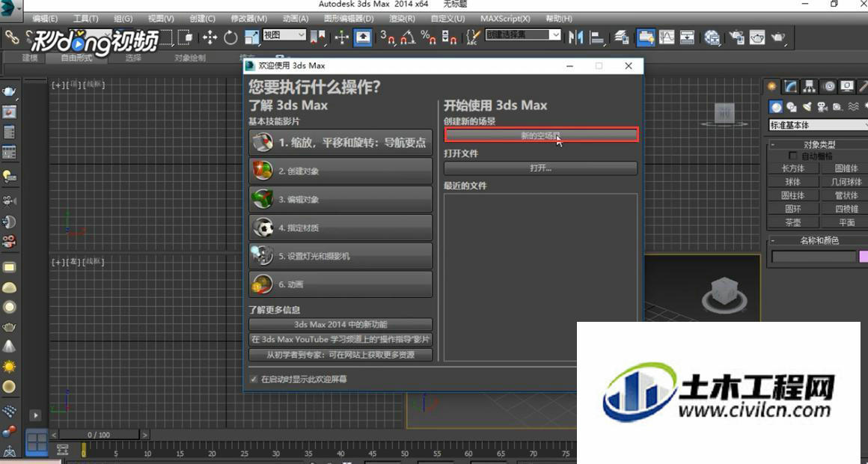Select the Shapes category icon
This screenshot has height=464, width=868.
pos(792,107)
